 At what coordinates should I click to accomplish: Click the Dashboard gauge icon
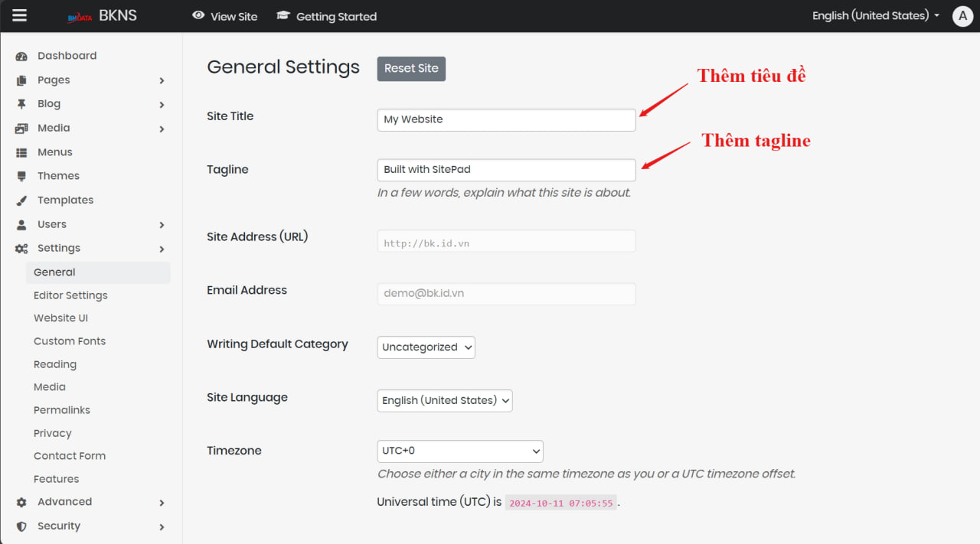21,56
